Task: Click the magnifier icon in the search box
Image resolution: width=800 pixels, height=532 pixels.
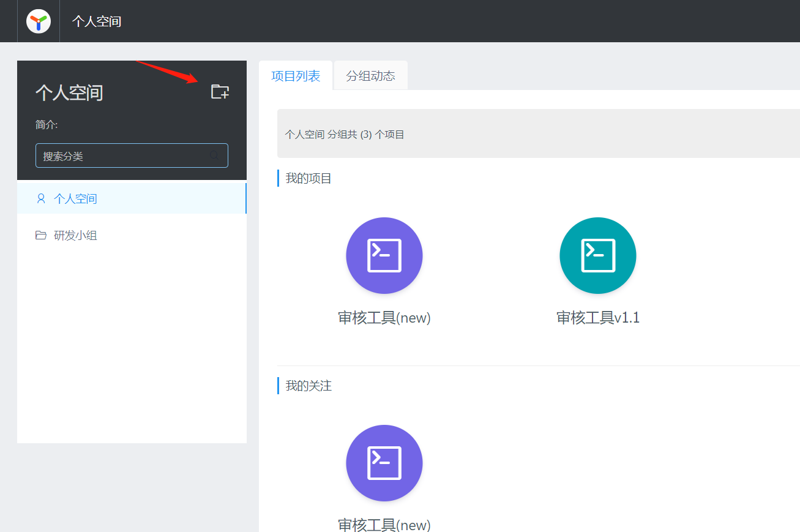Action: [214, 155]
